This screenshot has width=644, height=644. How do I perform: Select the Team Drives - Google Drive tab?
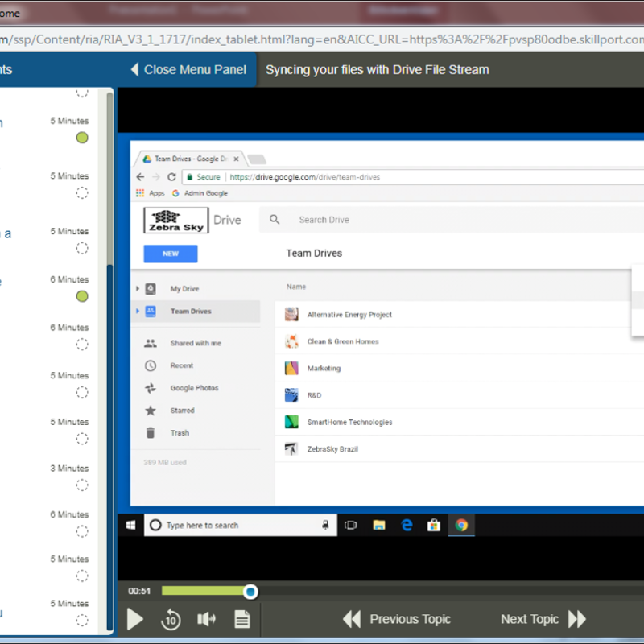click(190, 159)
